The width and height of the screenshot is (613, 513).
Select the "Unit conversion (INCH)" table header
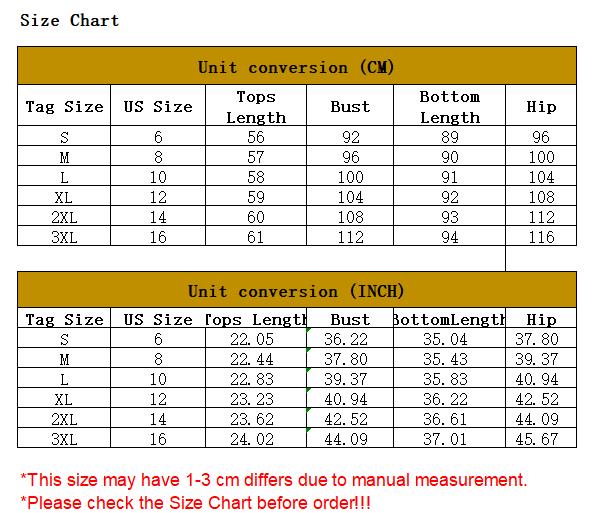(296, 291)
